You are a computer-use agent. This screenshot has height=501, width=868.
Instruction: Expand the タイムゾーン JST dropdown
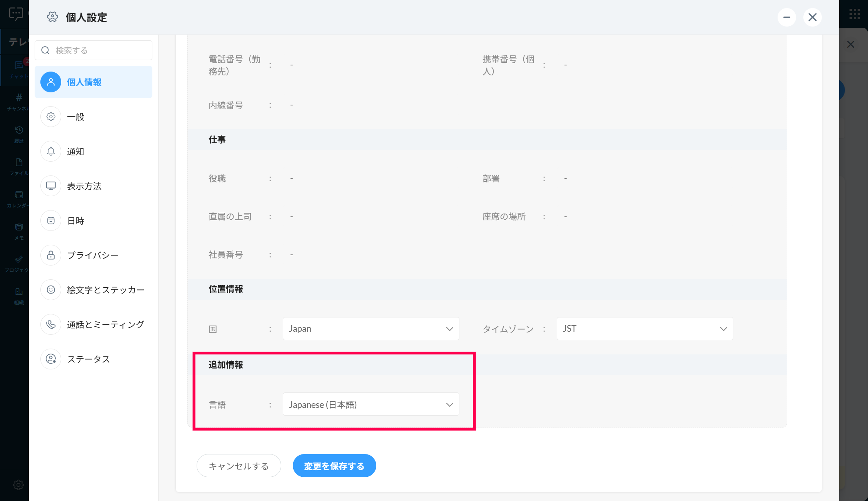pos(644,329)
